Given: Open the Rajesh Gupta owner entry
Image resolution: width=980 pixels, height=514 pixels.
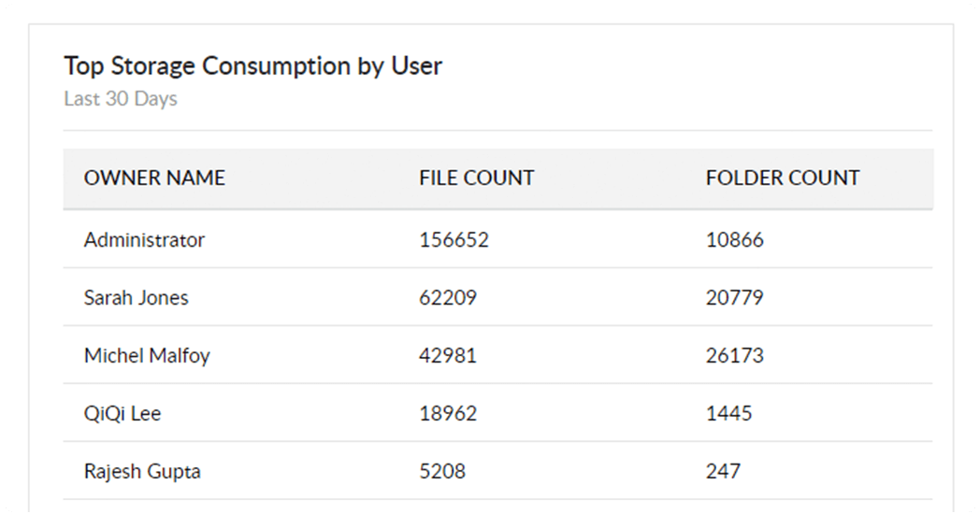Looking at the screenshot, I should (142, 471).
